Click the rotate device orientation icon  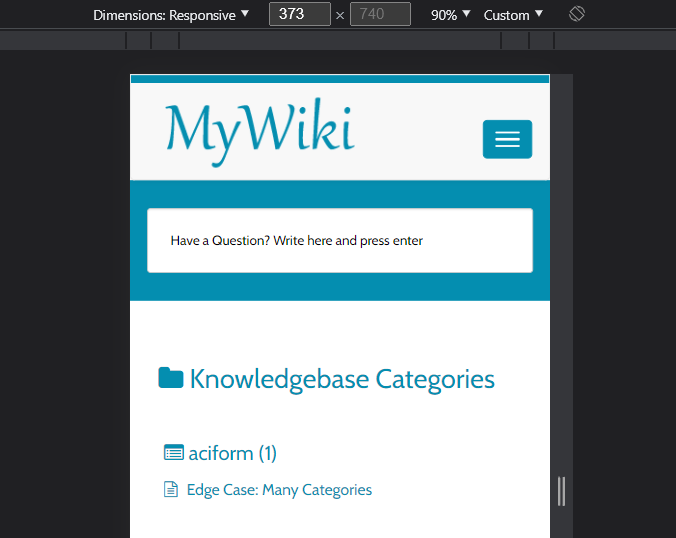tap(576, 14)
